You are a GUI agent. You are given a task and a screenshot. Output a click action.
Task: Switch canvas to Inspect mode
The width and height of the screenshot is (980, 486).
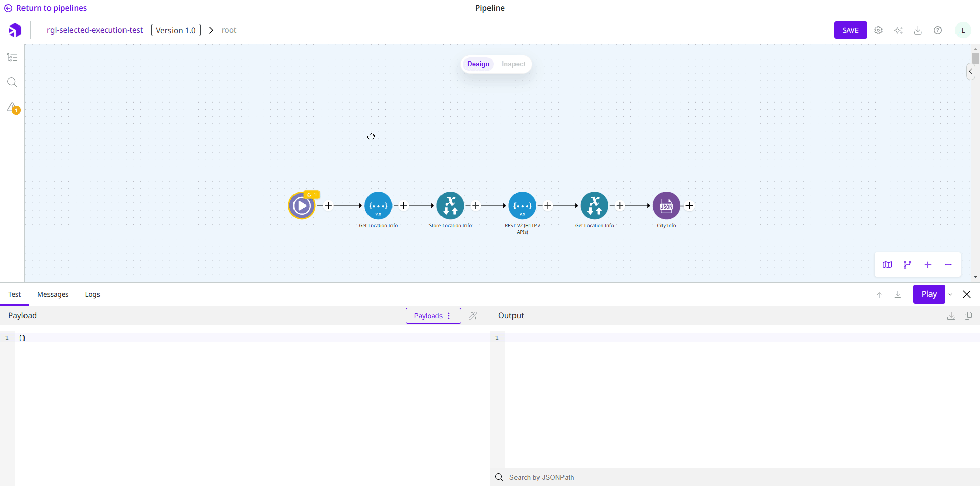click(513, 64)
